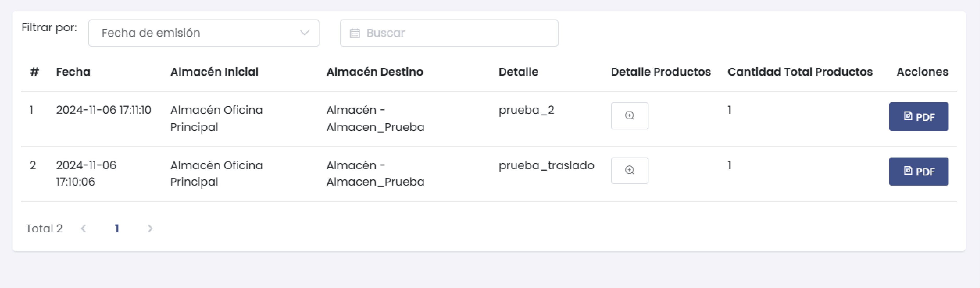
Task: Select the prueba_traslado detail cell
Action: click(546, 165)
